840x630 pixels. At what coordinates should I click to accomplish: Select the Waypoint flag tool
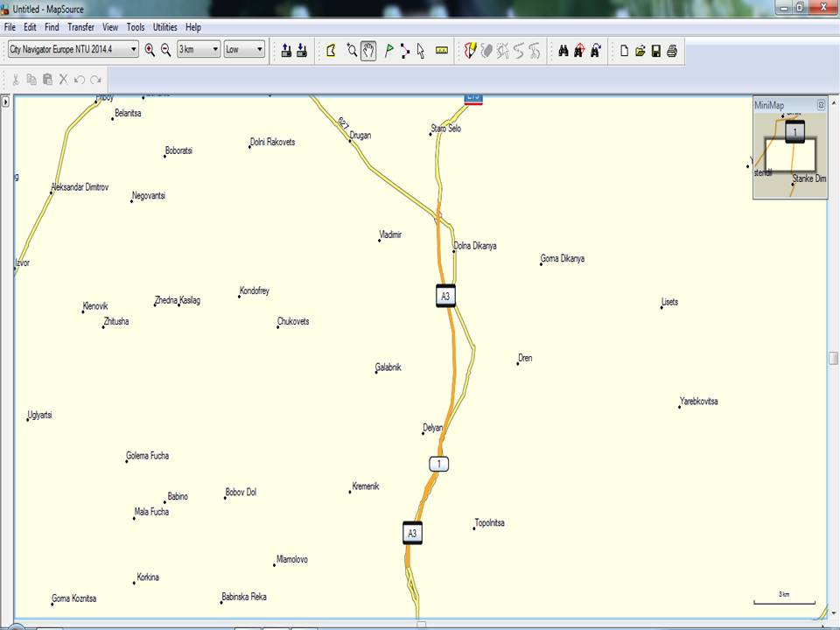click(x=388, y=50)
